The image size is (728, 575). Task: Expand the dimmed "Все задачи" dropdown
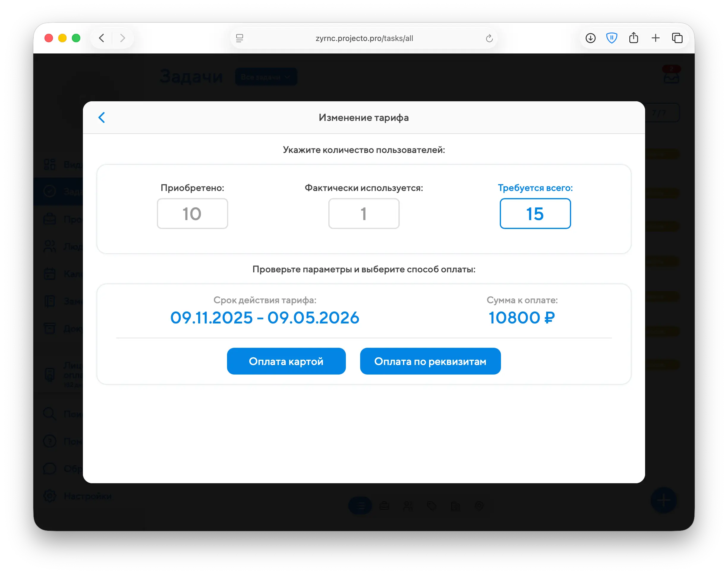[x=266, y=77]
